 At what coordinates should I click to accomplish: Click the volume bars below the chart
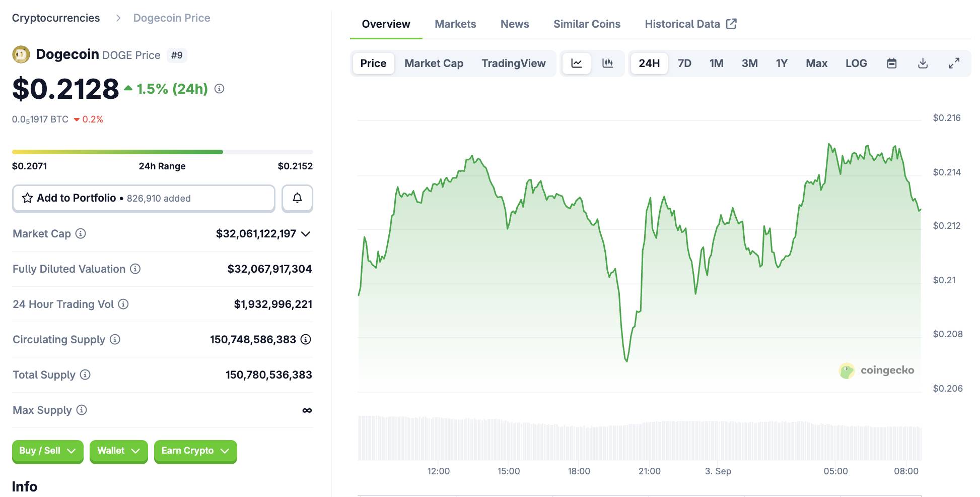point(640,438)
